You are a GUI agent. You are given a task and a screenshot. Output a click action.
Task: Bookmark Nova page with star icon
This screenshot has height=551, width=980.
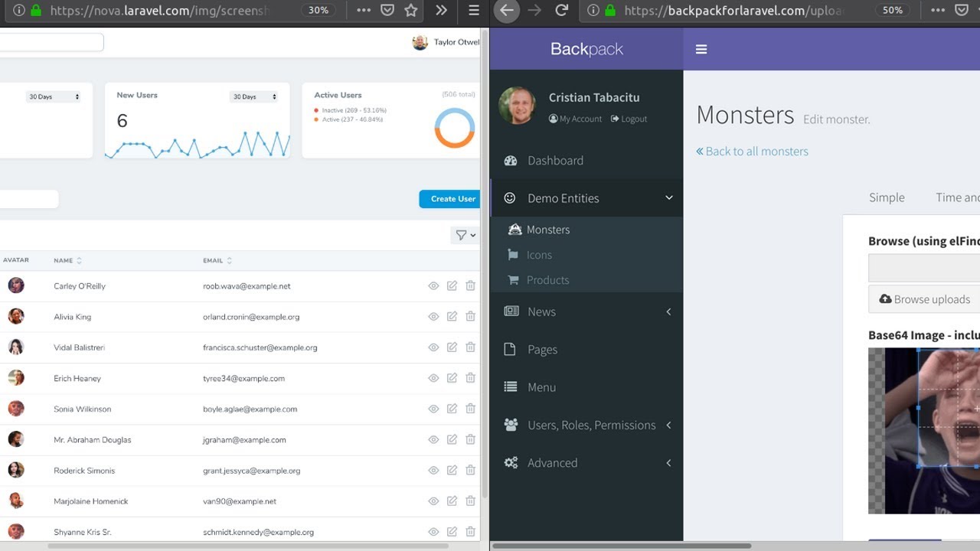[x=411, y=11]
